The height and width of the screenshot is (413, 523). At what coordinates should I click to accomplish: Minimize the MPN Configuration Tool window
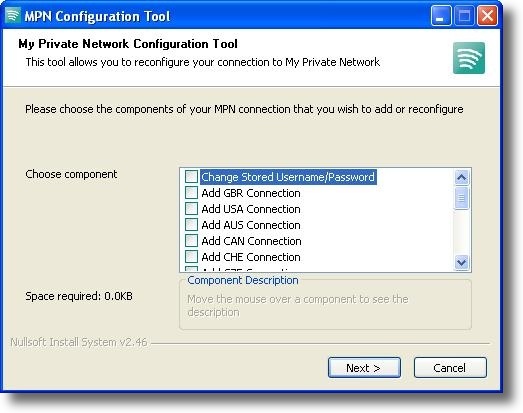click(x=441, y=16)
